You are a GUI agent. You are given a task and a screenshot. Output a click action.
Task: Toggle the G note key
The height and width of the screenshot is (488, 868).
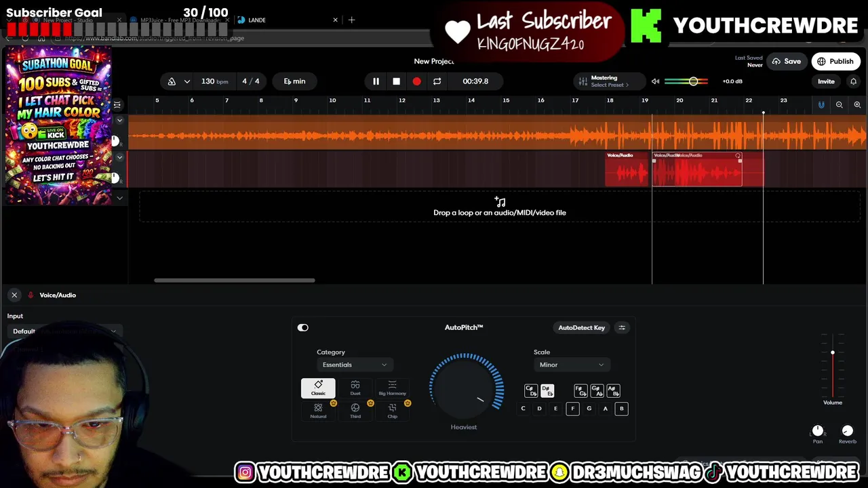point(589,409)
